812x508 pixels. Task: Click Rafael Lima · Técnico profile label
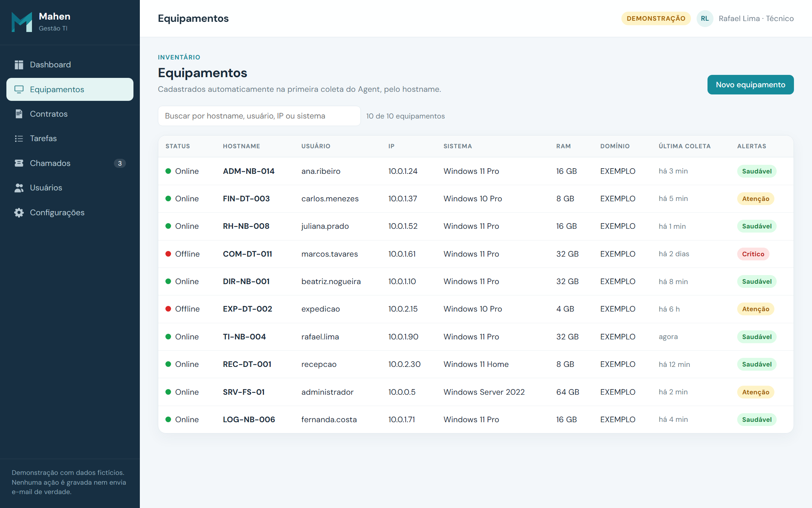pyautogui.click(x=756, y=18)
